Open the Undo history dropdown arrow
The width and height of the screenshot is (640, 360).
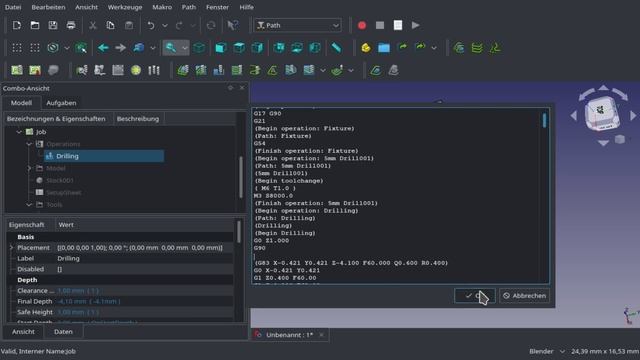(x=165, y=25)
